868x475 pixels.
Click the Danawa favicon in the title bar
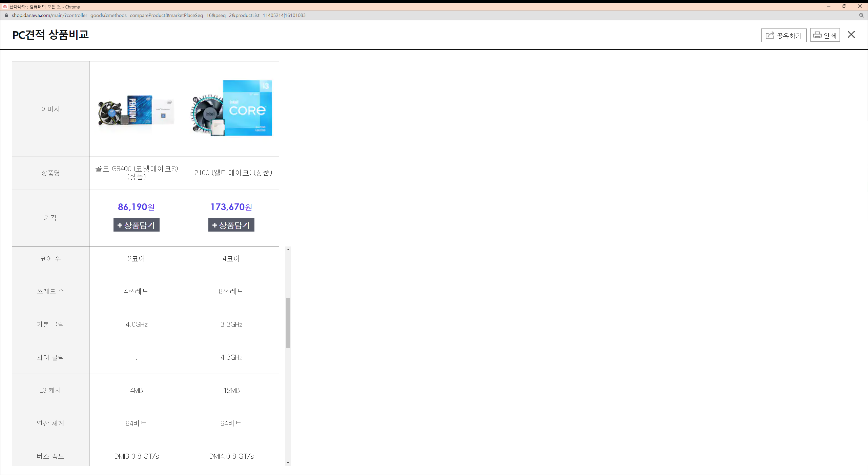pos(5,6)
